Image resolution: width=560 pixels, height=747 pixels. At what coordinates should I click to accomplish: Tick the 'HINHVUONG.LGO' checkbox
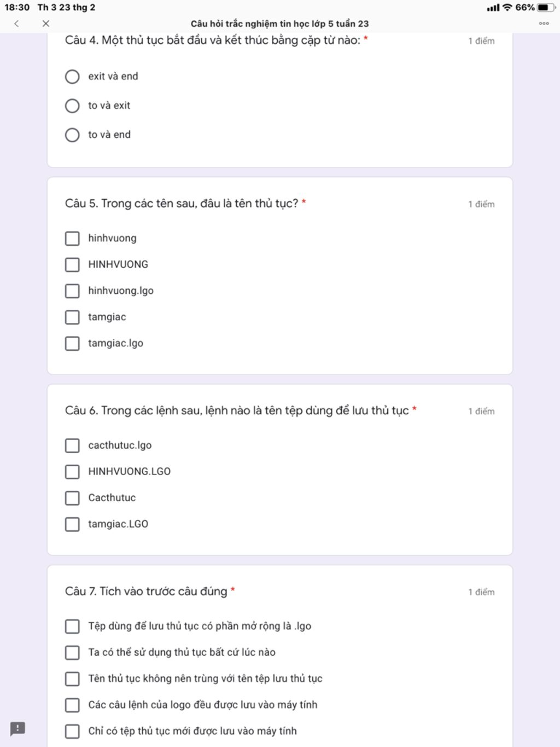point(72,472)
